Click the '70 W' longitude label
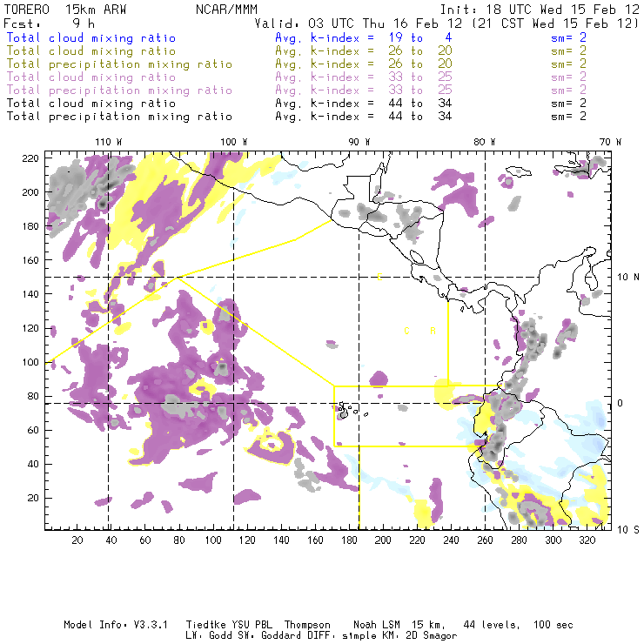Viewport: 644px width, 644px height. point(610,142)
